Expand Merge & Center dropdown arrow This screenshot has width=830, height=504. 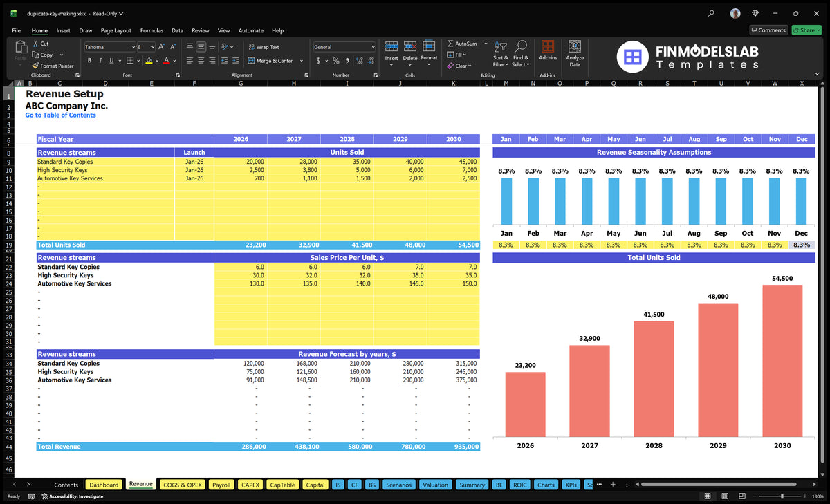tap(301, 61)
